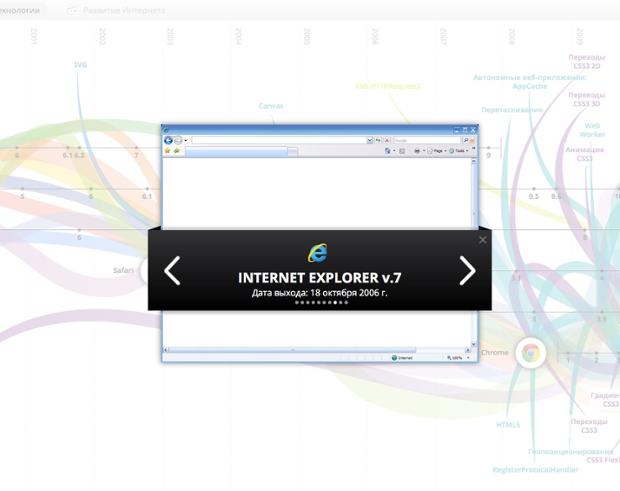620x491 pixels.
Task: Click the RegisterProtocolHandler label
Action: point(535,469)
